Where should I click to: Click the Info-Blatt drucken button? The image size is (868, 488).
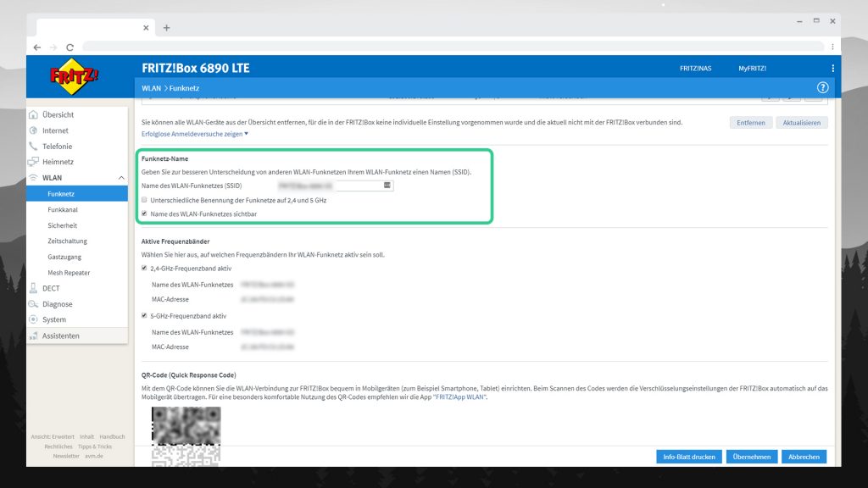[x=689, y=457]
